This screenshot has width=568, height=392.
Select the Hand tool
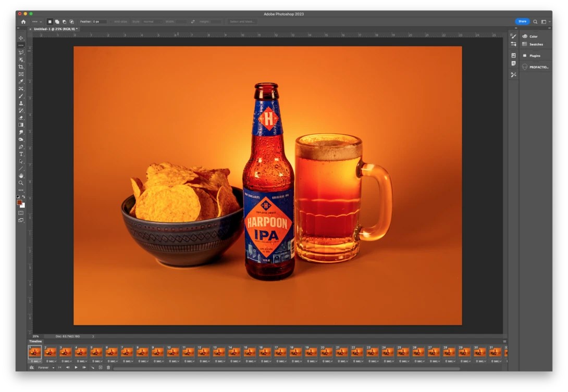click(x=21, y=176)
